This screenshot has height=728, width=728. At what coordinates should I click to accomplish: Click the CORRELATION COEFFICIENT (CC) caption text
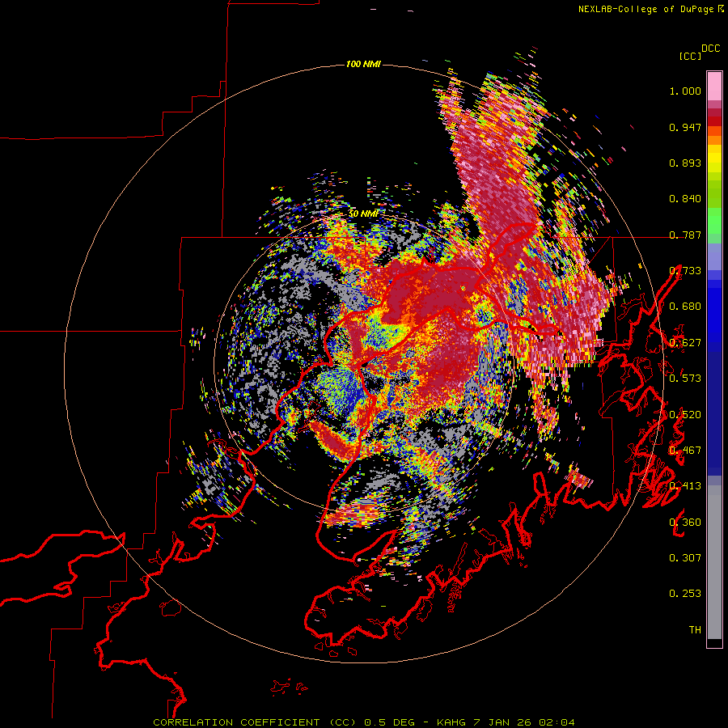tap(255, 722)
